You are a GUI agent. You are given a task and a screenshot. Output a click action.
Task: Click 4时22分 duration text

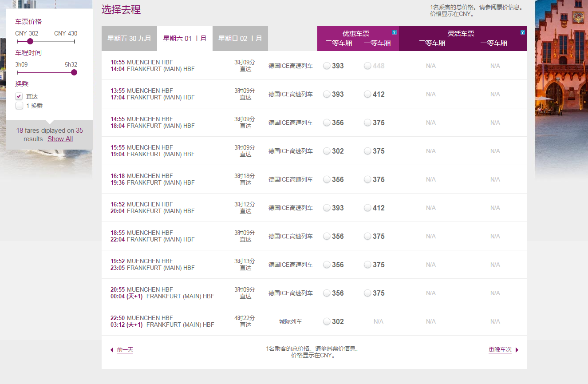(245, 318)
